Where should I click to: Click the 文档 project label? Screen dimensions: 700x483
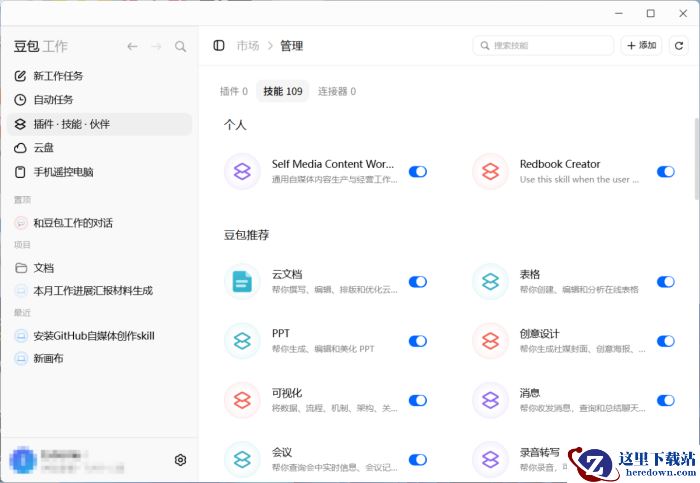44,268
